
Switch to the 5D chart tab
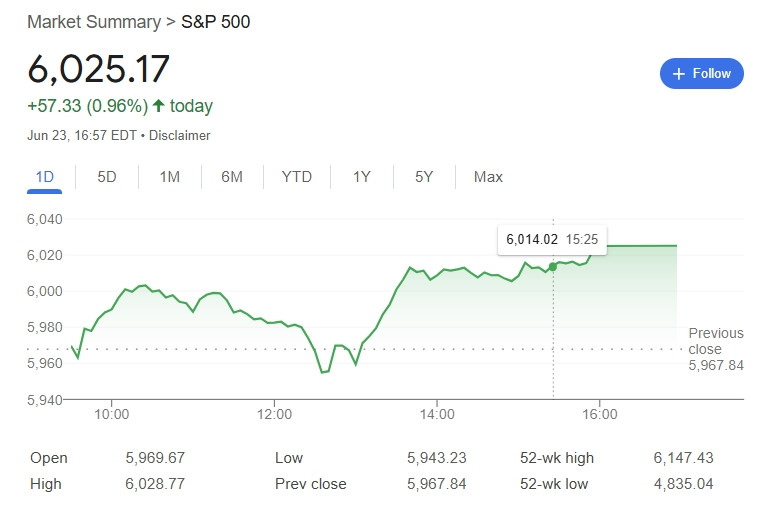pos(106,177)
